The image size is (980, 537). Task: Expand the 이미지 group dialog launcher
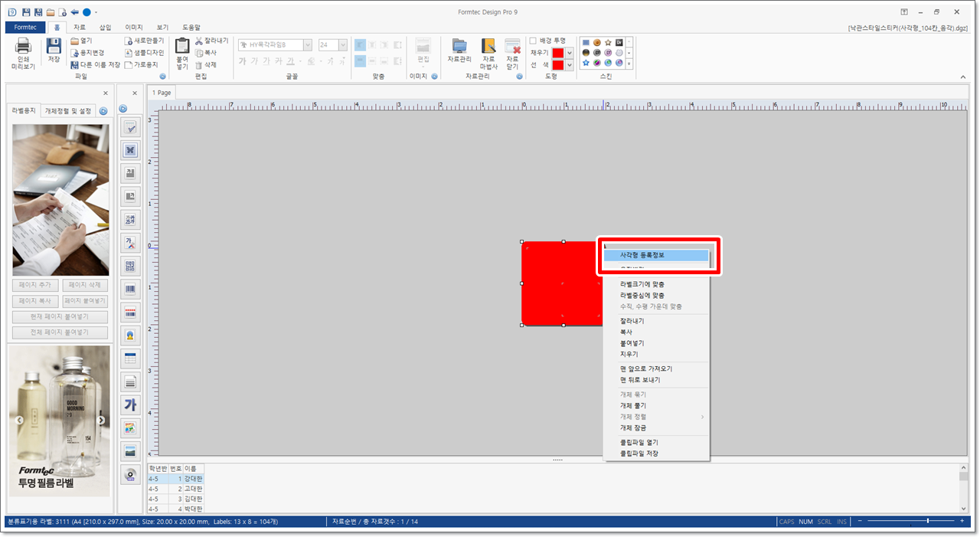tap(434, 77)
